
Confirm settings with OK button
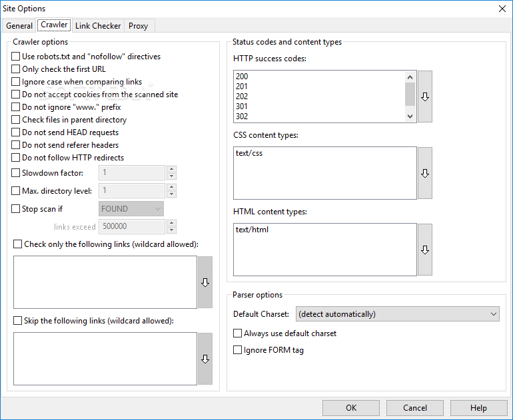(x=351, y=408)
